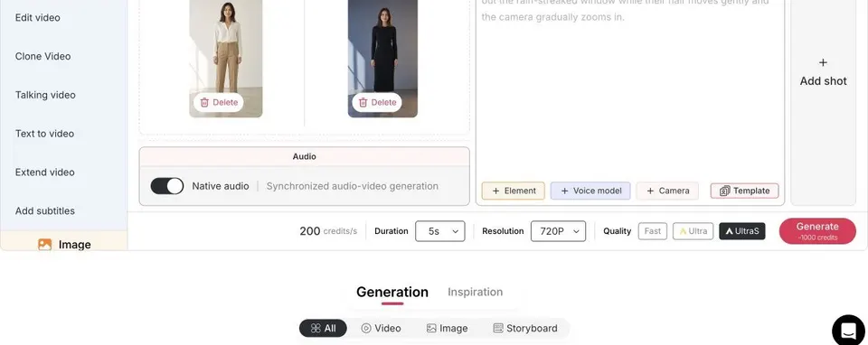Filter generations by All
868x345 pixels.
click(x=323, y=329)
